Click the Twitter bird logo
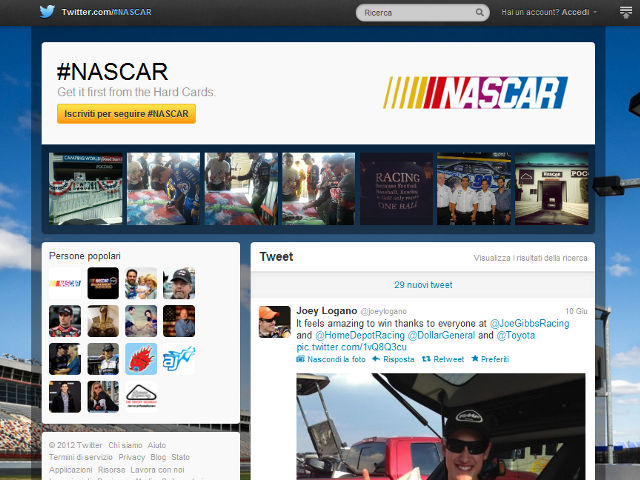 pos(47,12)
